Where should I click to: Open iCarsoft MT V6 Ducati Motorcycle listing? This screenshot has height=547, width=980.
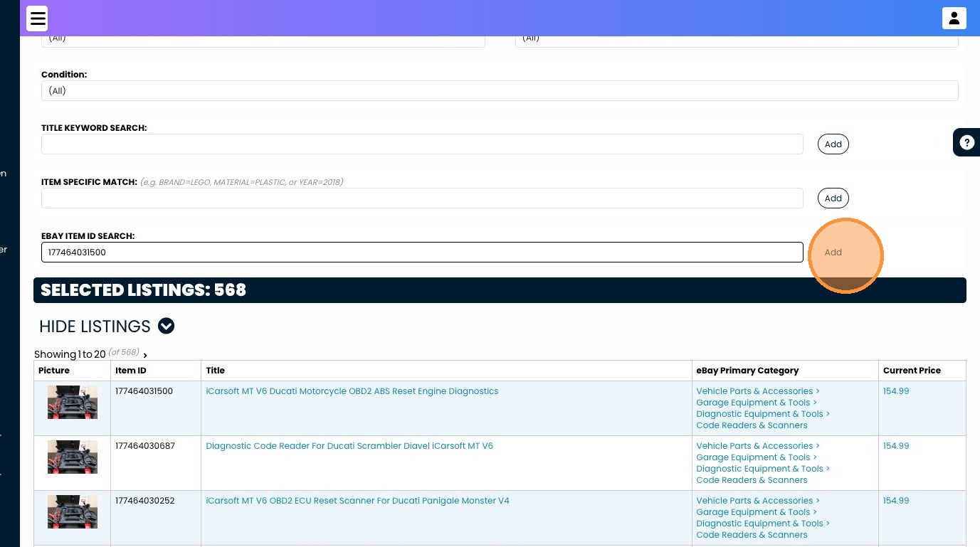click(352, 391)
